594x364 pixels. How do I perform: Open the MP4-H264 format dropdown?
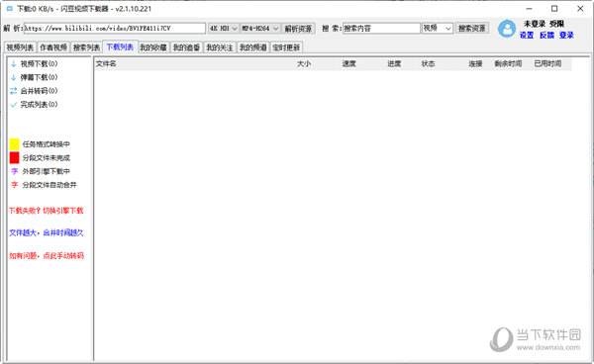(260, 29)
